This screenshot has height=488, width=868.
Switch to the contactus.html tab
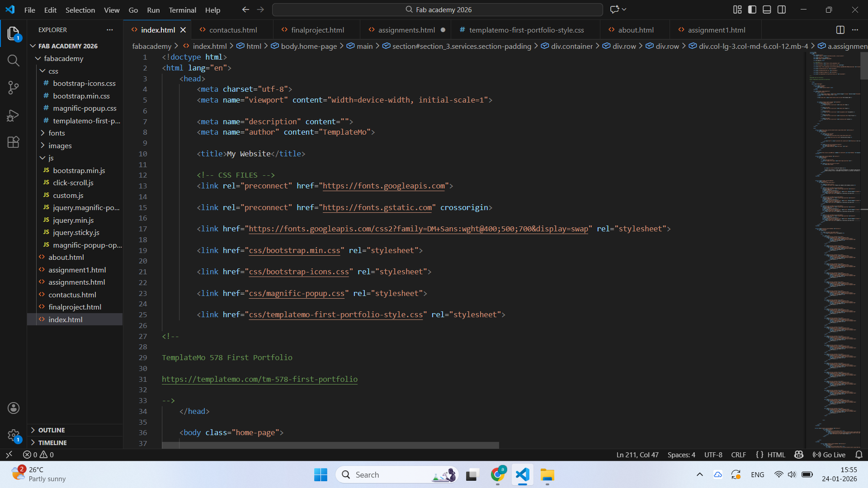click(x=232, y=30)
